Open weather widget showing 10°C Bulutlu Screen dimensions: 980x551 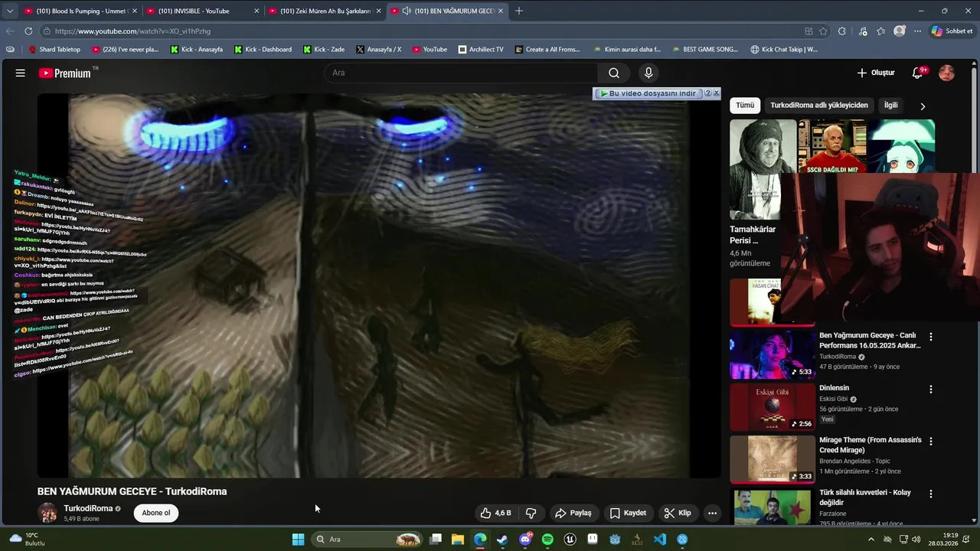pyautogui.click(x=26, y=540)
